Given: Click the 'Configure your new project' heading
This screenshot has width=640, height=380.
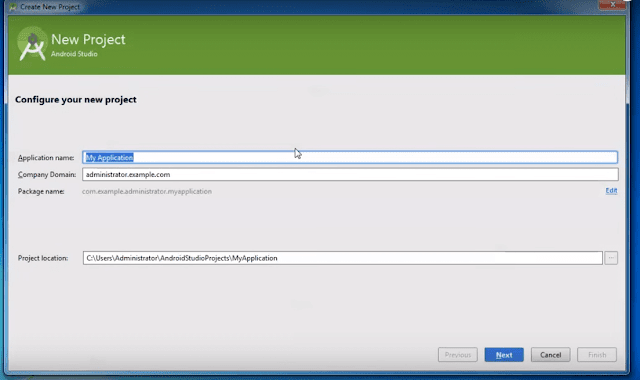Looking at the screenshot, I should [76, 100].
